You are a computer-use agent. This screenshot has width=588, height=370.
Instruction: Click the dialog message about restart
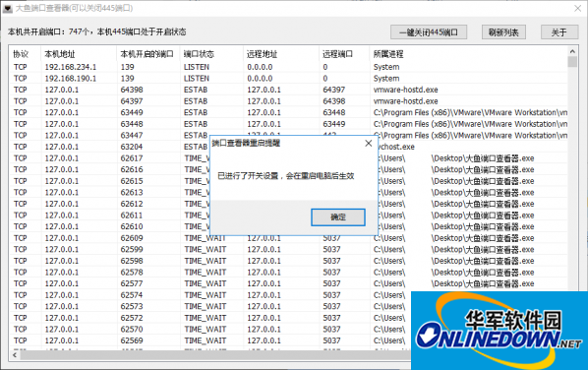[286, 175]
